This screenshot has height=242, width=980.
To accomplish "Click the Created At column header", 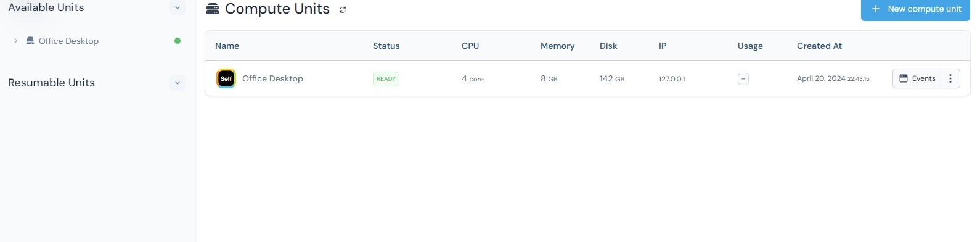I will (x=819, y=46).
